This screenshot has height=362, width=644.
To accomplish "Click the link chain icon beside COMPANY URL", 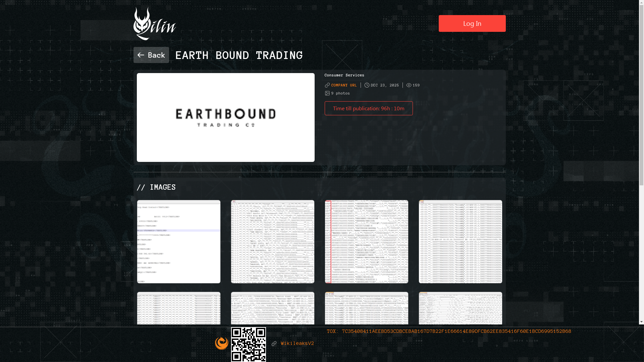I will (x=327, y=85).
